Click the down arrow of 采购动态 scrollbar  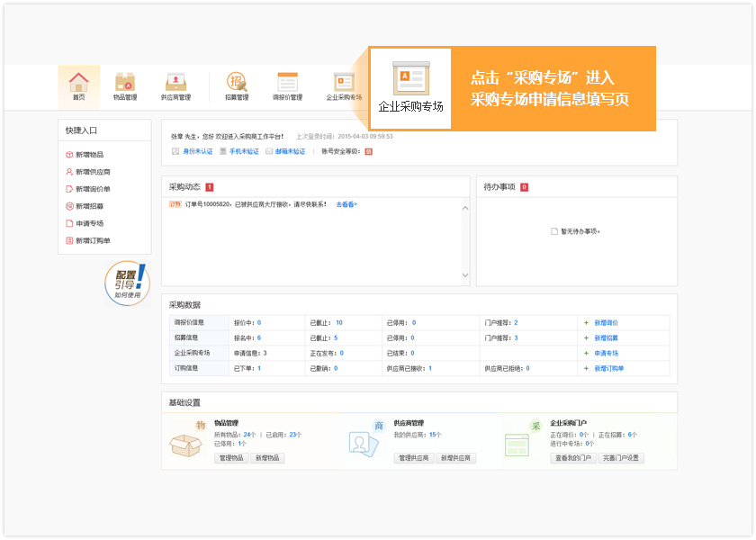[465, 275]
